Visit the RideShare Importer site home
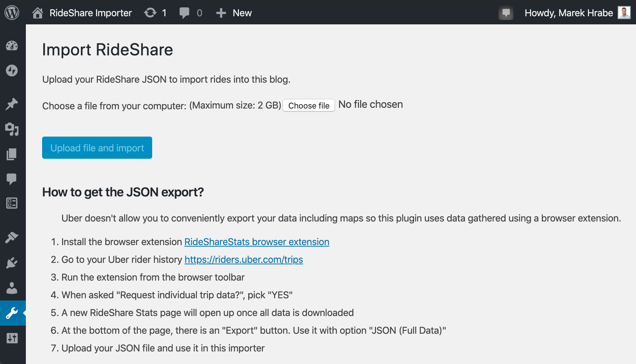 82,13
